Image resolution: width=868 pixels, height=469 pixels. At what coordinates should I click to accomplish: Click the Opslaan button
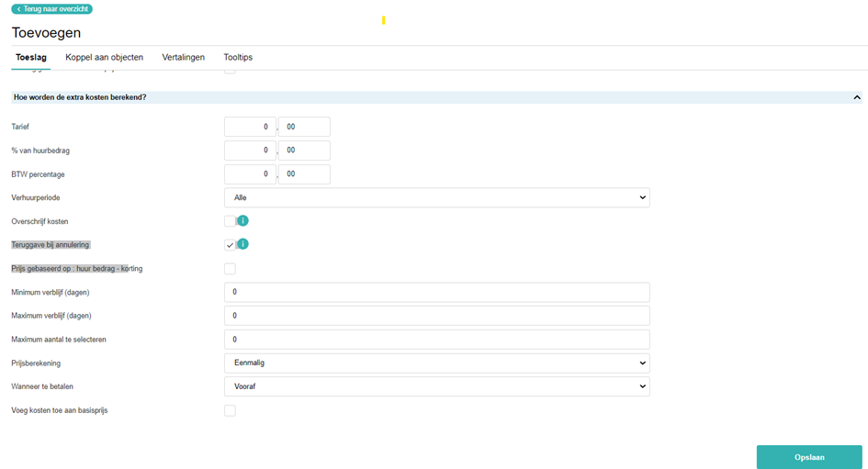pyautogui.click(x=809, y=457)
